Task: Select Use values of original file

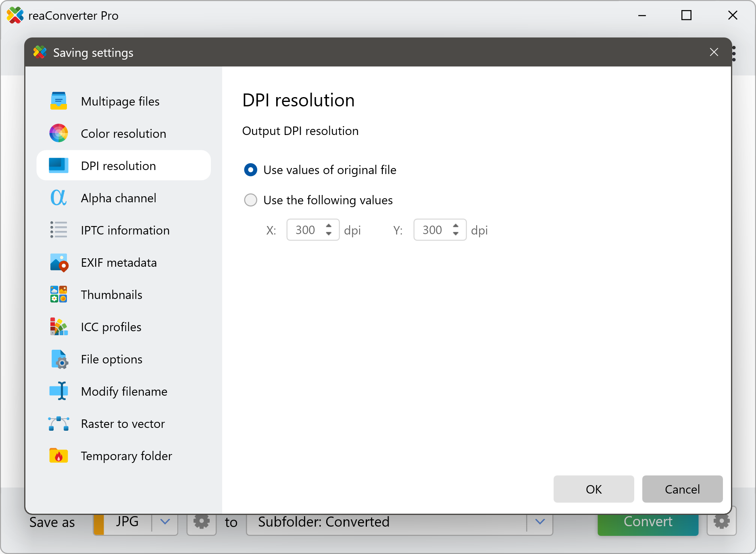Action: click(x=250, y=170)
